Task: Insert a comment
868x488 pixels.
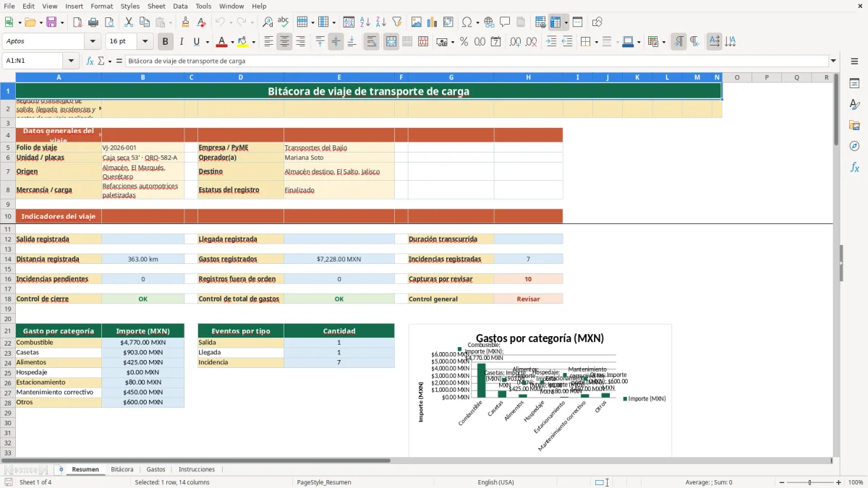Action: click(x=505, y=22)
